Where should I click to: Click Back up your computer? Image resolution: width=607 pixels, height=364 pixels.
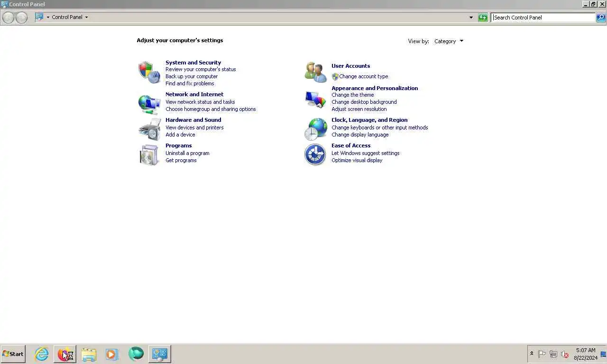coord(192,76)
